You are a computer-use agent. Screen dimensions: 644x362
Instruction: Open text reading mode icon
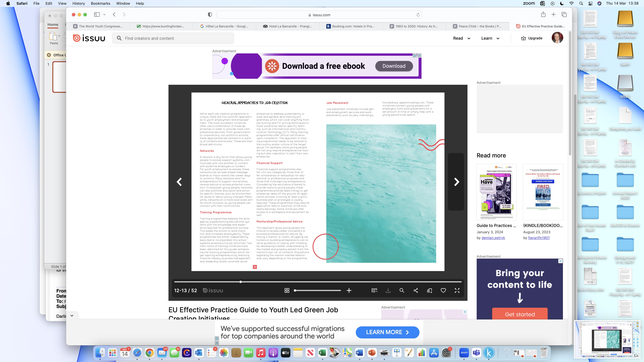374,290
